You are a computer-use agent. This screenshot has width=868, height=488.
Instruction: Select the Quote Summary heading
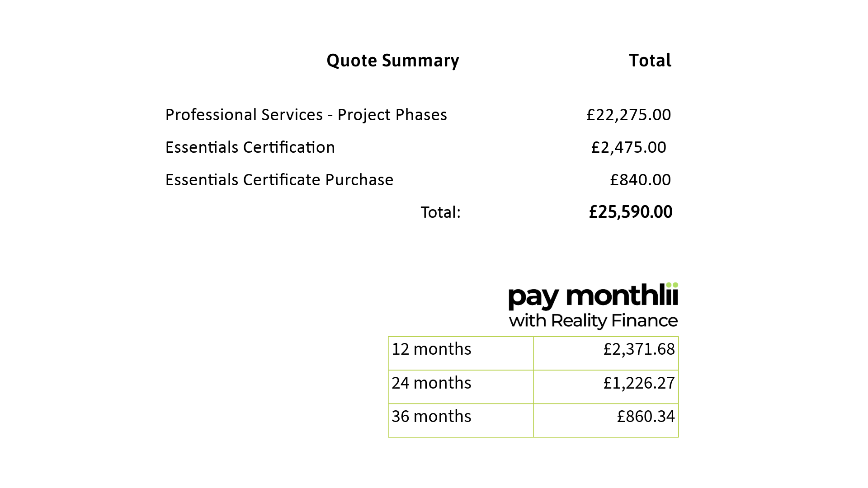pyautogui.click(x=392, y=61)
